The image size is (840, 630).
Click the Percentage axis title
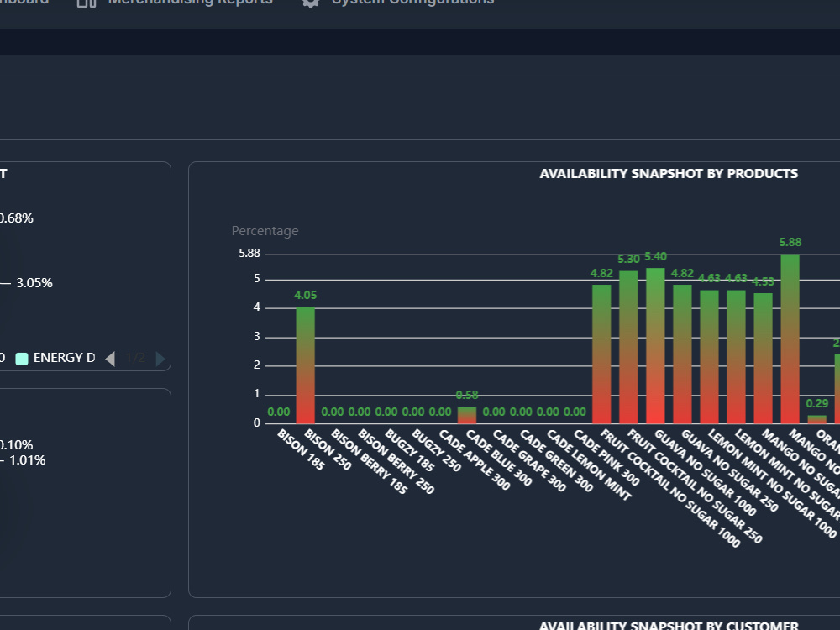point(265,231)
